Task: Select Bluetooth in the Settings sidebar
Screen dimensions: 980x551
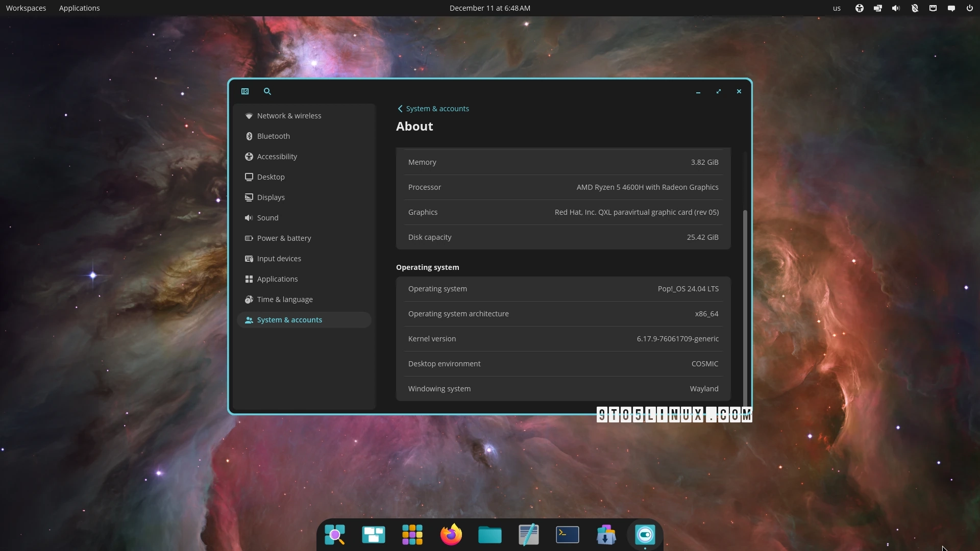Action: pyautogui.click(x=274, y=136)
